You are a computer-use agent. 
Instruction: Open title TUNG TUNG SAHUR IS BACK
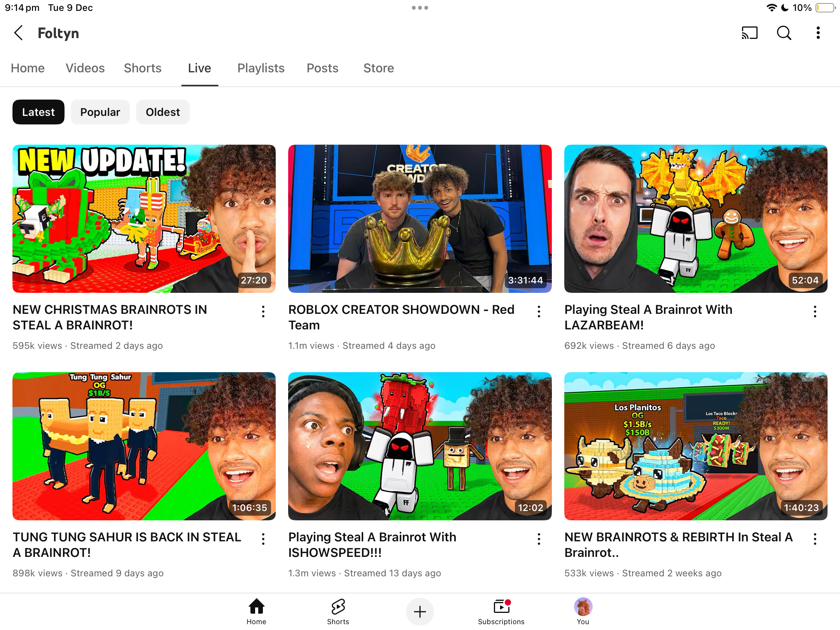(127, 544)
